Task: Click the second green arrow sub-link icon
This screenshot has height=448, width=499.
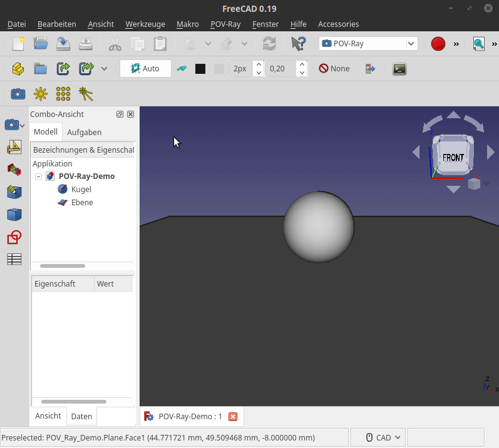Action: tap(86, 69)
